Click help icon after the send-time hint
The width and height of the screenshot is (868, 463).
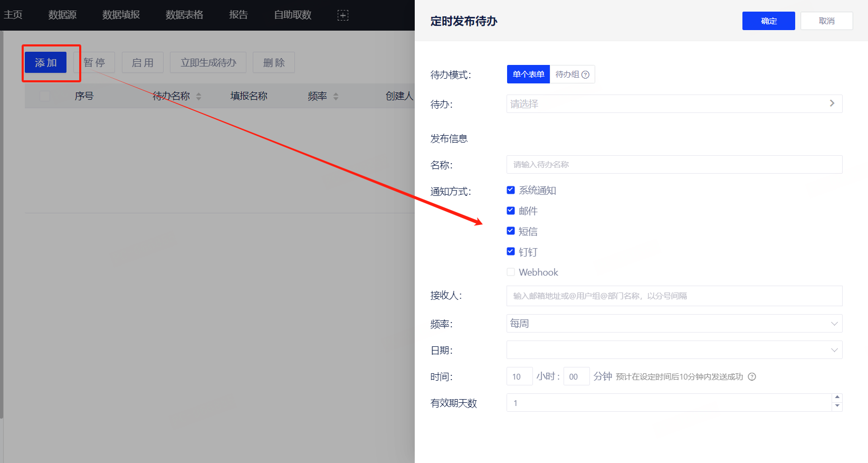(x=752, y=376)
